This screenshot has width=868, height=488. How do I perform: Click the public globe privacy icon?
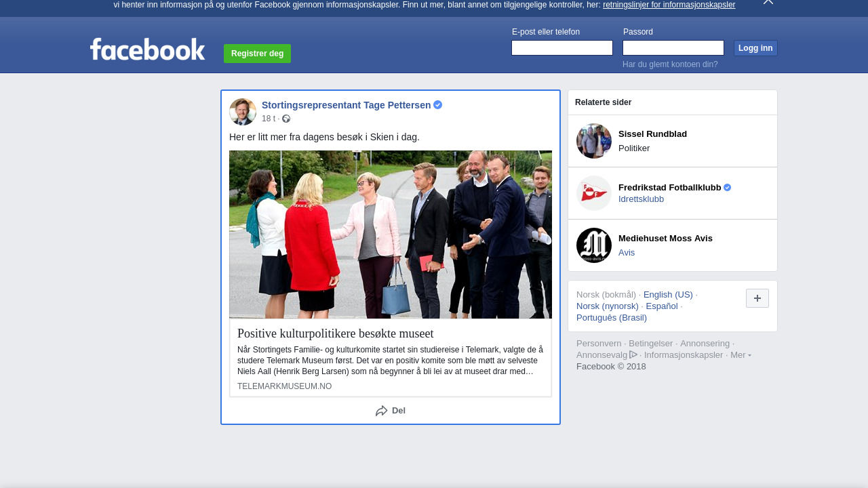(x=286, y=119)
